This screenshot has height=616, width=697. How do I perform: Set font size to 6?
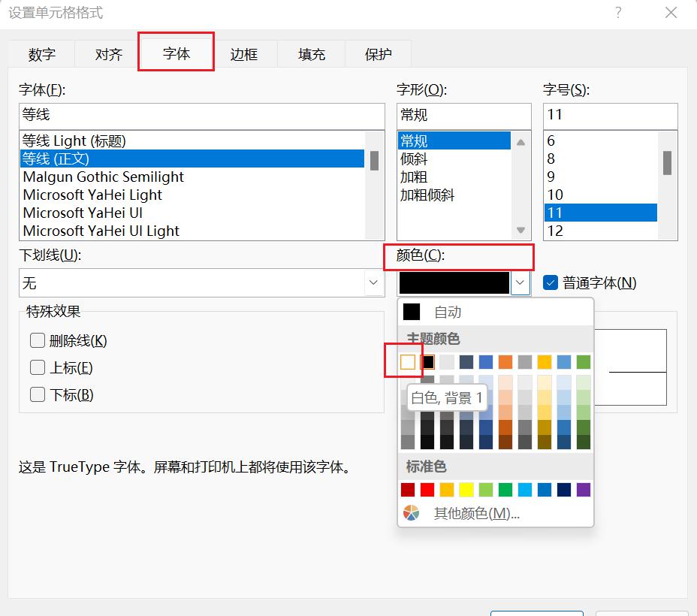(601, 140)
